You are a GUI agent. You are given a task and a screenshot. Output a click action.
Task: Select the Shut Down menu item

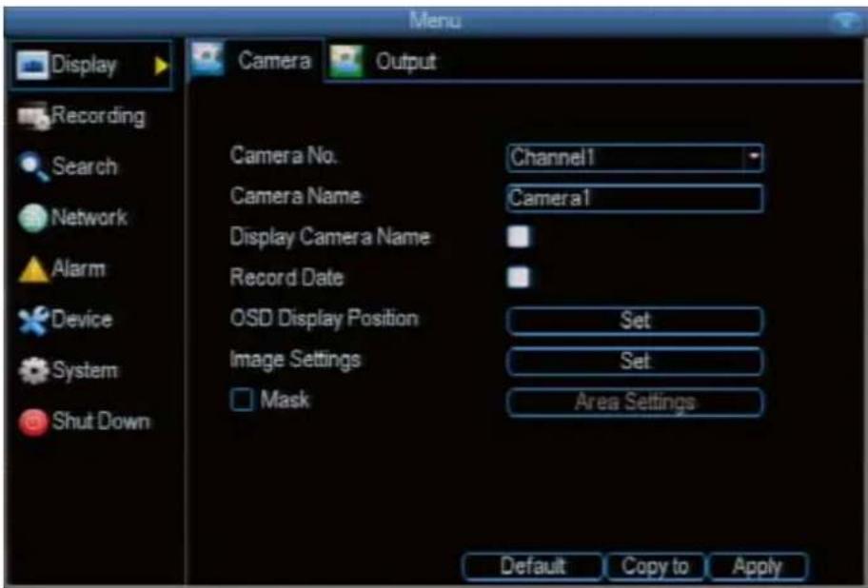coord(101,421)
